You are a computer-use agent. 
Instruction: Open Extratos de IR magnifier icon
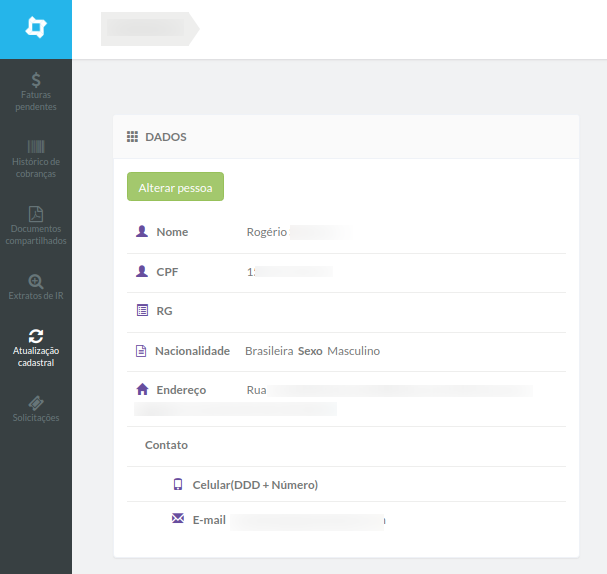pyautogui.click(x=36, y=281)
